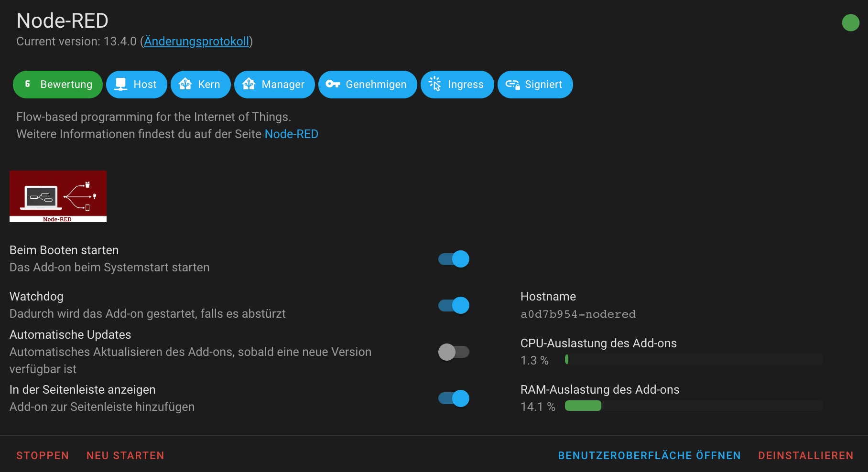Select the Ingress cursor icon chip

[435, 85]
